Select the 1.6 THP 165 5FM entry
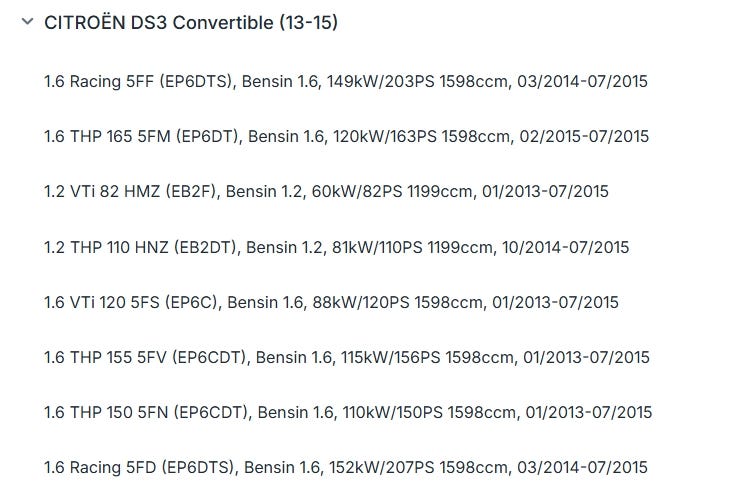 pos(346,136)
